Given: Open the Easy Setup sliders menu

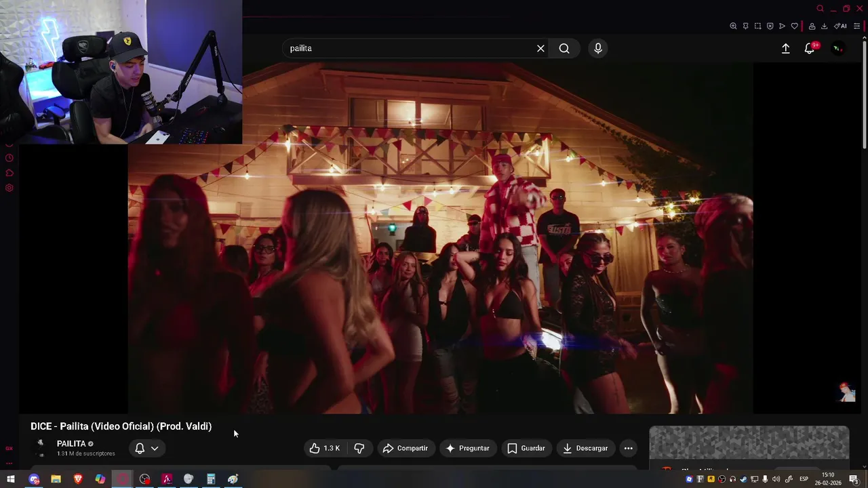Looking at the screenshot, I should point(856,26).
